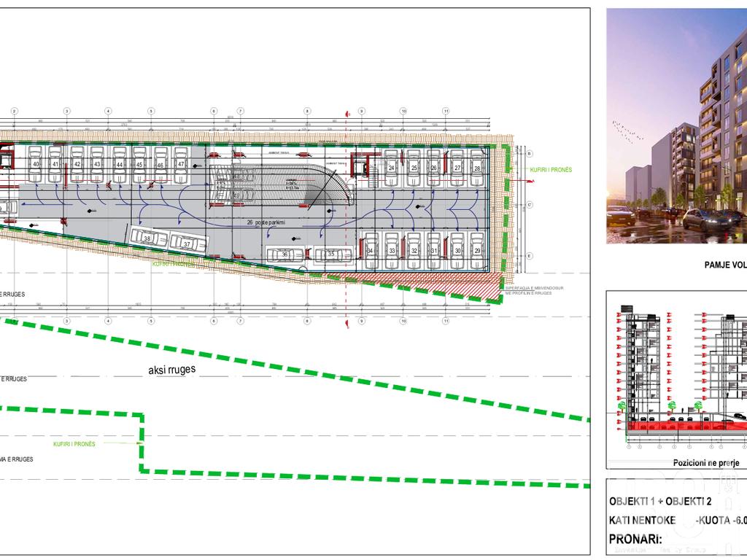747x560 pixels.
Task: Select parking space number 36
Action: click(x=285, y=254)
